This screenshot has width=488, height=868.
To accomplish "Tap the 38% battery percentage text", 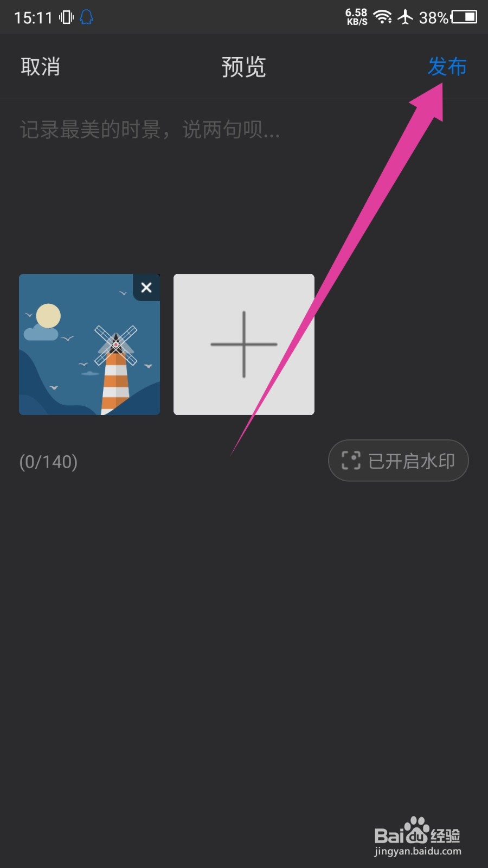I will tap(434, 17).
